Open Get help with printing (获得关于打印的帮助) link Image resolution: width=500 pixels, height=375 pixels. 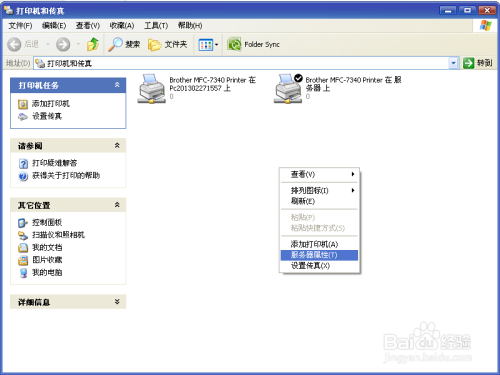tap(66, 176)
